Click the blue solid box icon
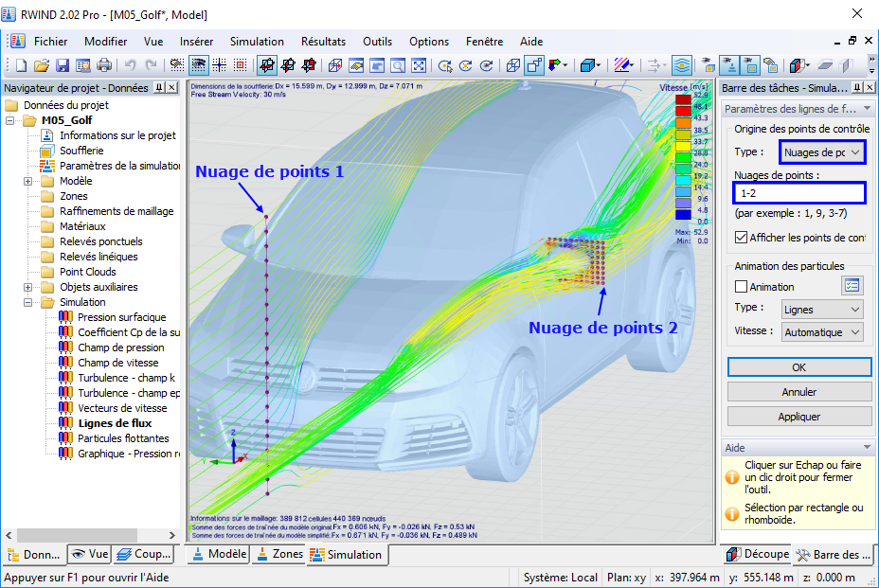 tap(587, 65)
